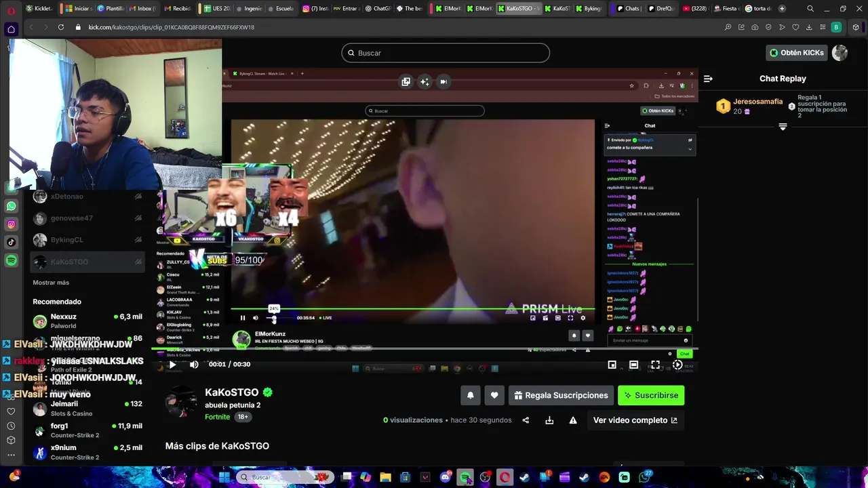This screenshot has height=488, width=868.
Task: Report the clip with warning icon
Action: [573, 420]
